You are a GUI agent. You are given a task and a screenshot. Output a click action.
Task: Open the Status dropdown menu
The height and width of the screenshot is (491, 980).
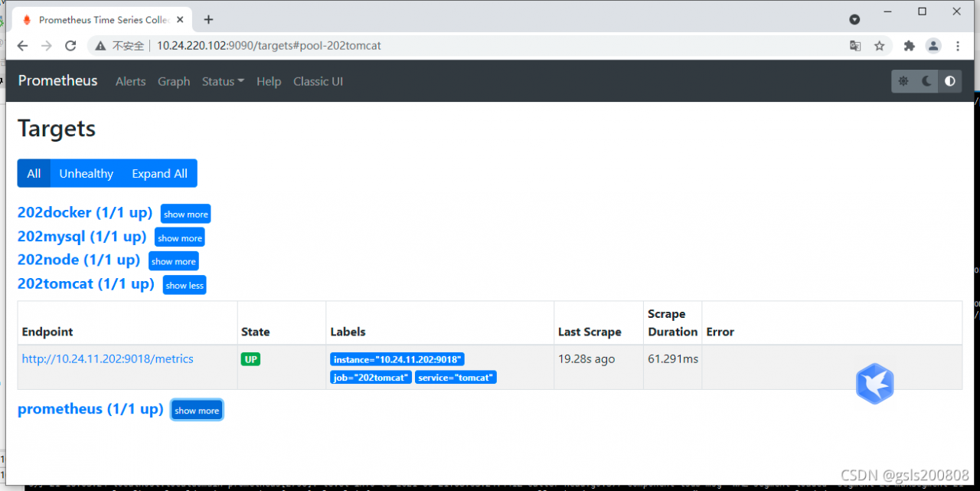click(223, 81)
